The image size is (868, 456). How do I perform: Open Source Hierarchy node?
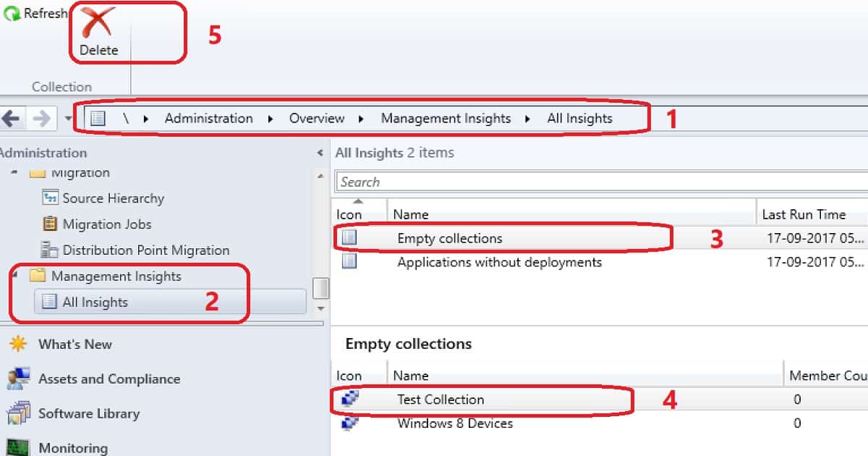click(x=113, y=198)
